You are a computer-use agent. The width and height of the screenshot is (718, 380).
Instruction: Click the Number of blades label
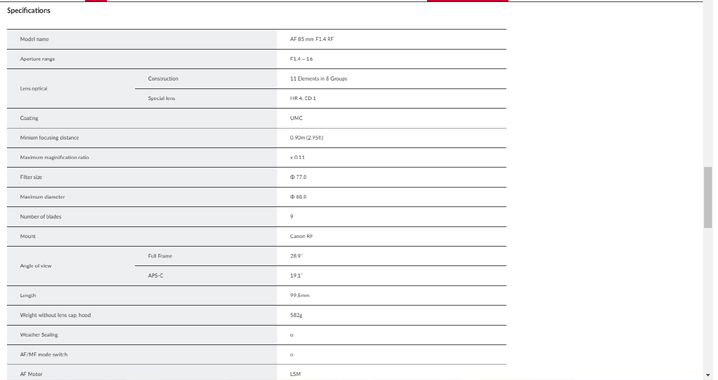click(x=40, y=217)
